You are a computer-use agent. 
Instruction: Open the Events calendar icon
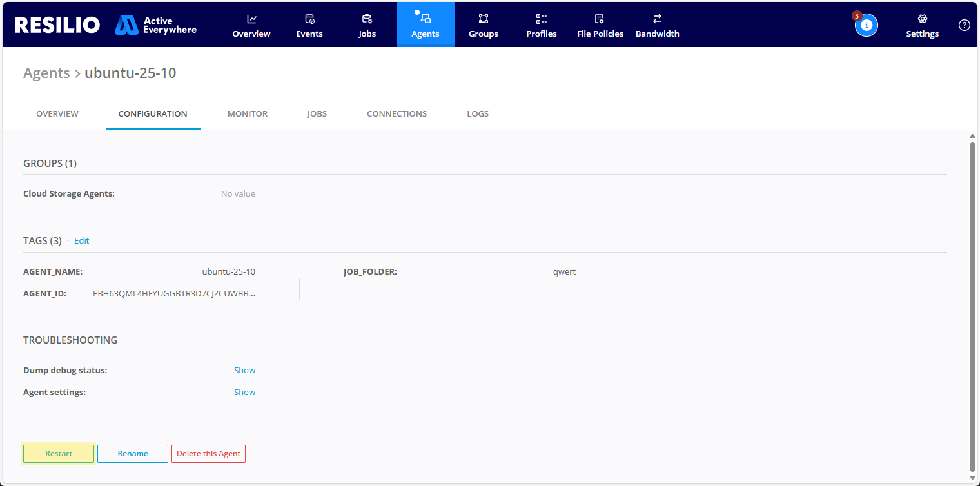pyautogui.click(x=309, y=19)
